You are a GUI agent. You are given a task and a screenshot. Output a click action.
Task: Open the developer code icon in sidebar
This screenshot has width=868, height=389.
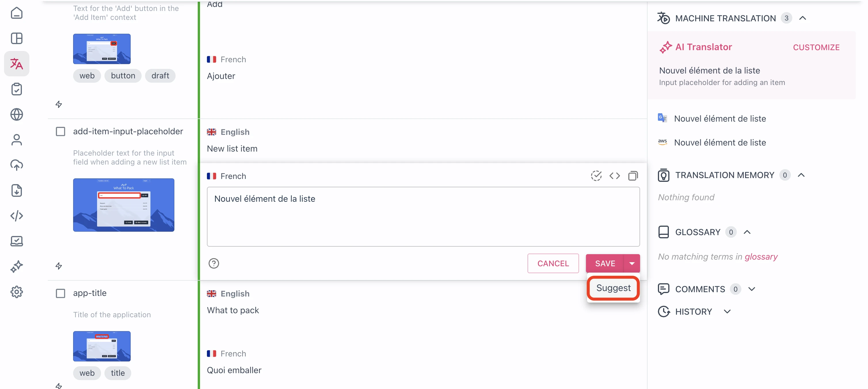pyautogui.click(x=16, y=216)
